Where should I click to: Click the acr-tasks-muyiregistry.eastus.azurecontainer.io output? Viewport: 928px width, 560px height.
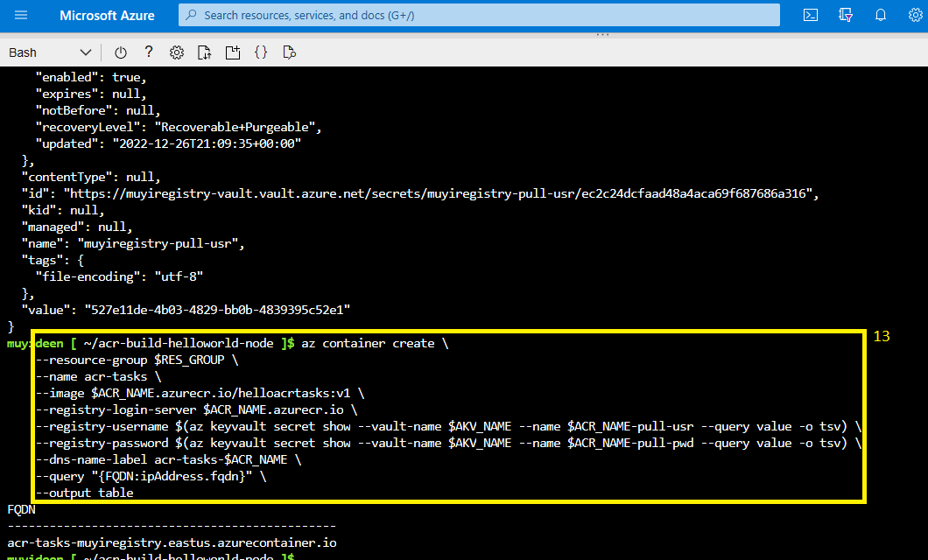[172, 542]
